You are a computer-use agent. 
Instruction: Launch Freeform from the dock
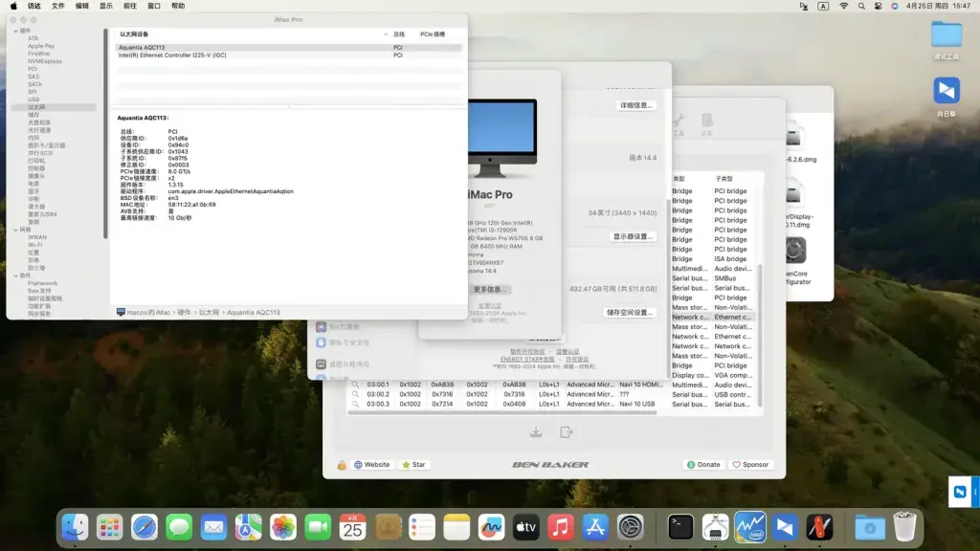[491, 528]
